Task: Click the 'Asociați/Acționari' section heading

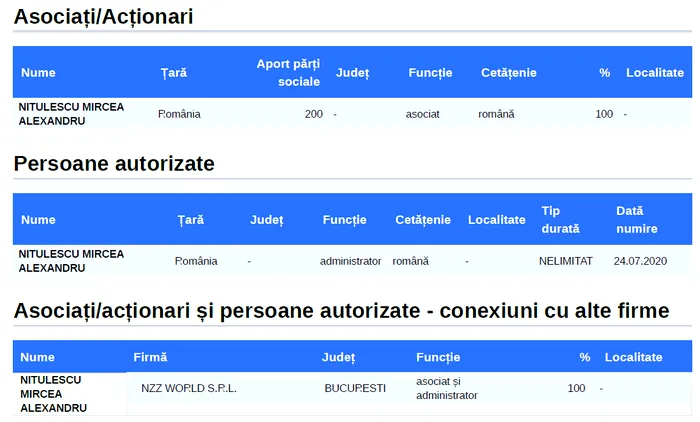Action: [x=104, y=16]
